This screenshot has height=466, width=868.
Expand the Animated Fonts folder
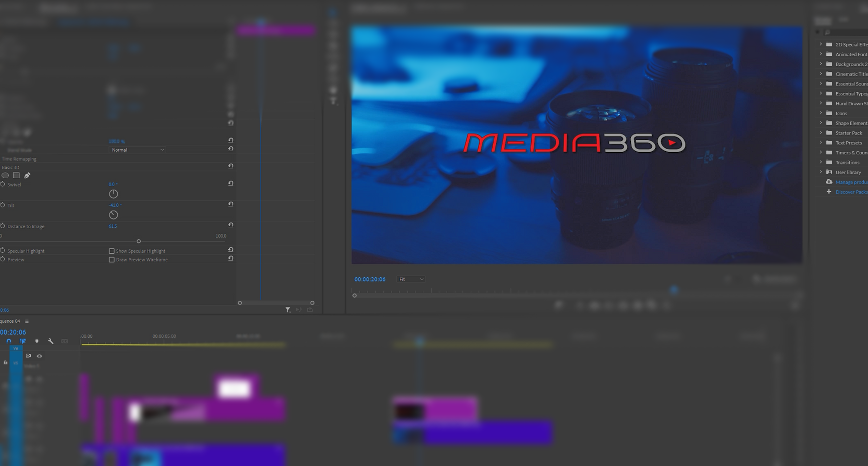821,54
